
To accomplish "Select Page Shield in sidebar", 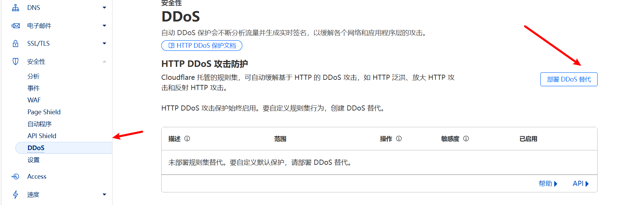I will tap(44, 112).
